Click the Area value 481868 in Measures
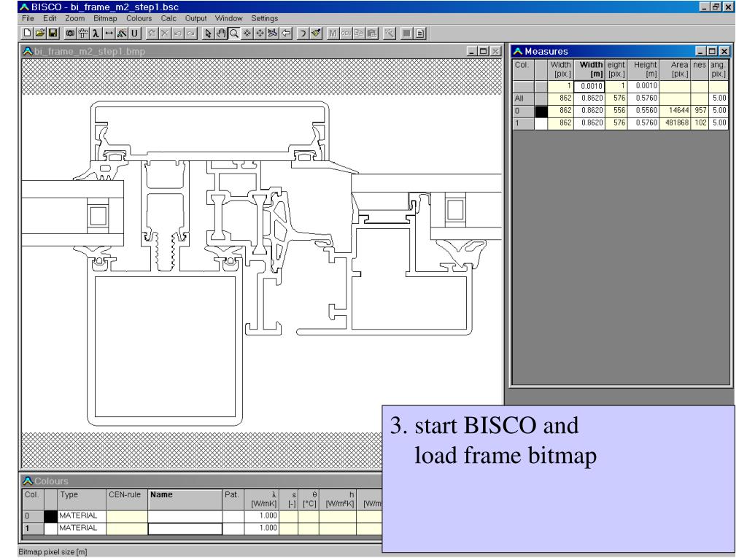Screen dimensions: 747x560 click(675, 122)
